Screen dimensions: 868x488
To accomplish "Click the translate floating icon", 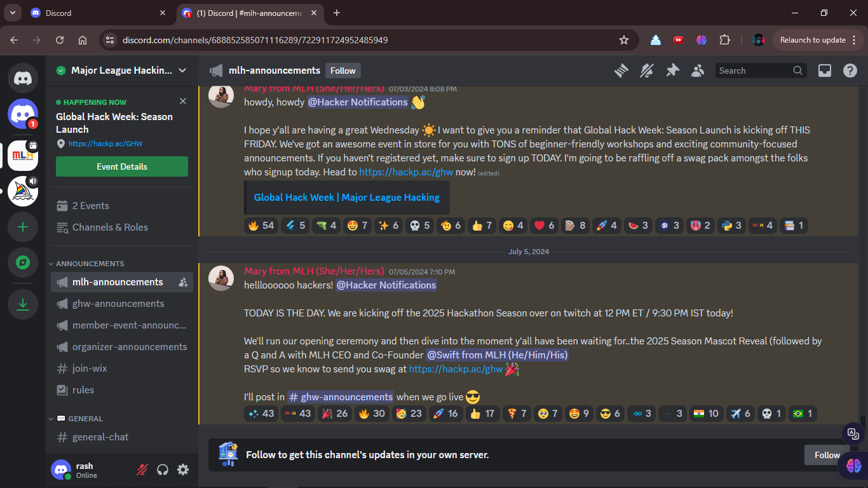I will [x=852, y=434].
